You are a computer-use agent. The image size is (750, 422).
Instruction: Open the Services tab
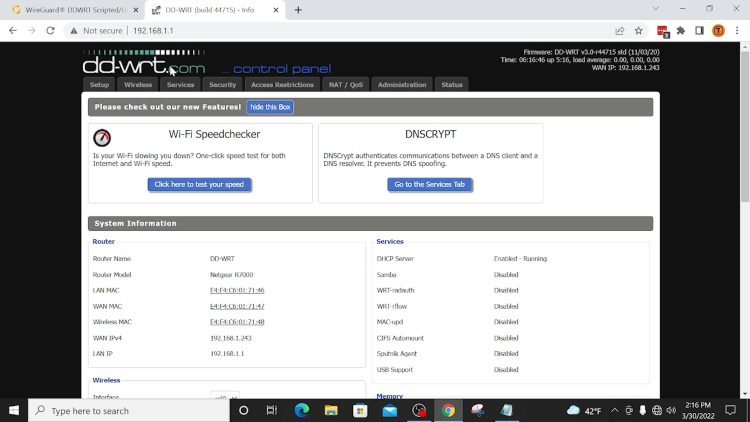click(180, 85)
